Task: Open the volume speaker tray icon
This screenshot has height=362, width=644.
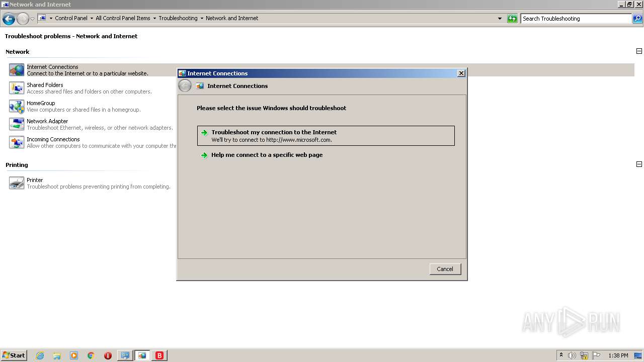Action: [x=572, y=355]
